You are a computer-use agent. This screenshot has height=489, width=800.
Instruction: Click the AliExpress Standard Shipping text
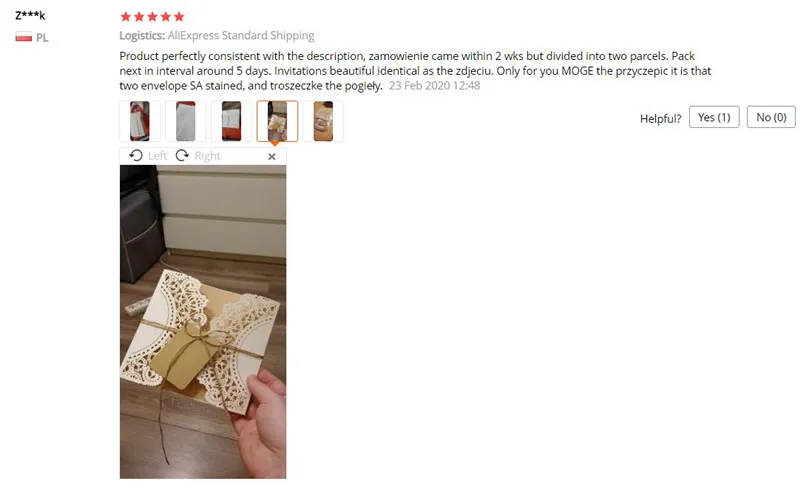click(x=241, y=35)
